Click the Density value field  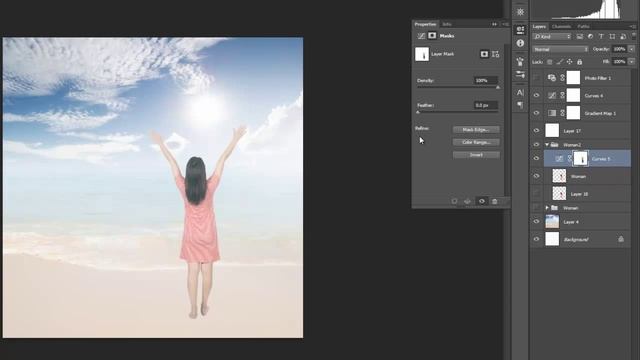coord(486,80)
